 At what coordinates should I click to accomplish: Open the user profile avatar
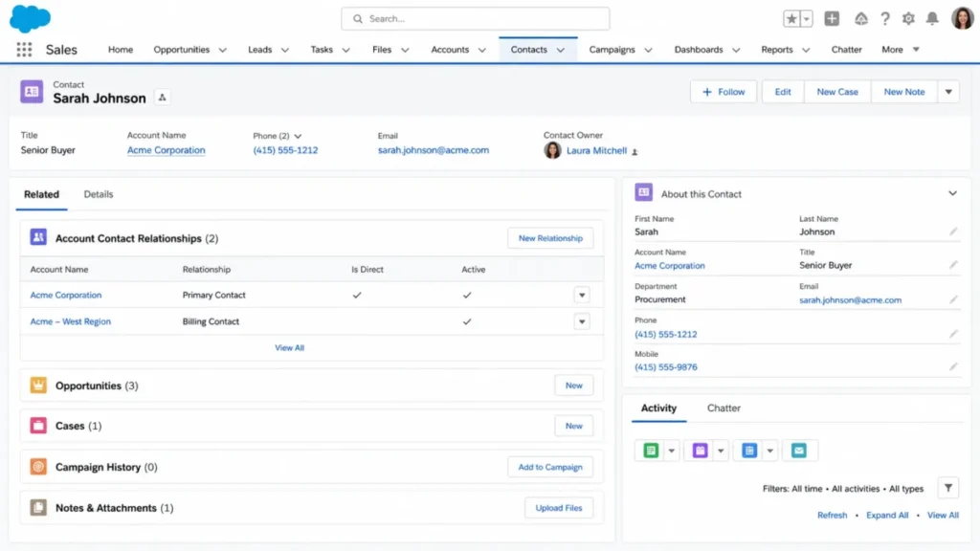962,19
